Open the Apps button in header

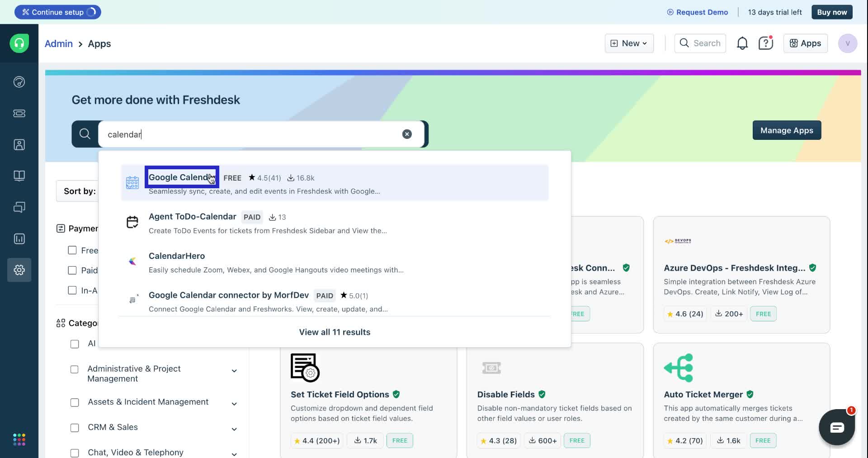coord(805,43)
